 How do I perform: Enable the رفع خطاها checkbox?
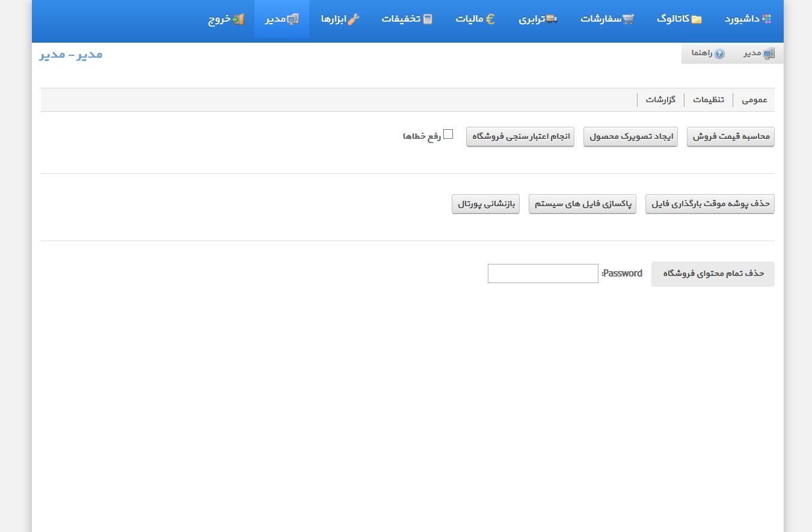[x=448, y=134]
